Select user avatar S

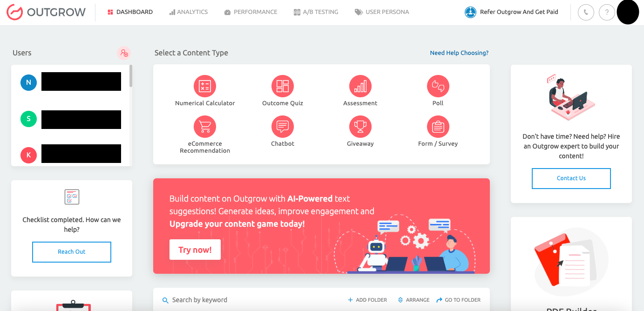tap(28, 119)
